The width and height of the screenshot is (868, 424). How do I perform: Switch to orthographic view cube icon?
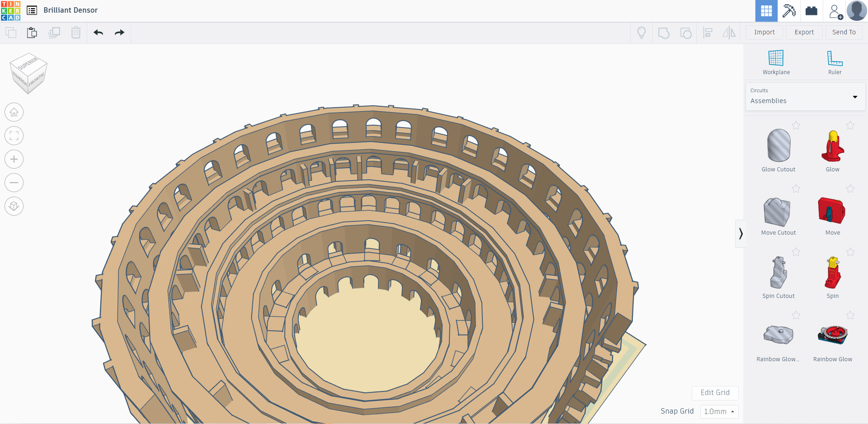[14, 206]
